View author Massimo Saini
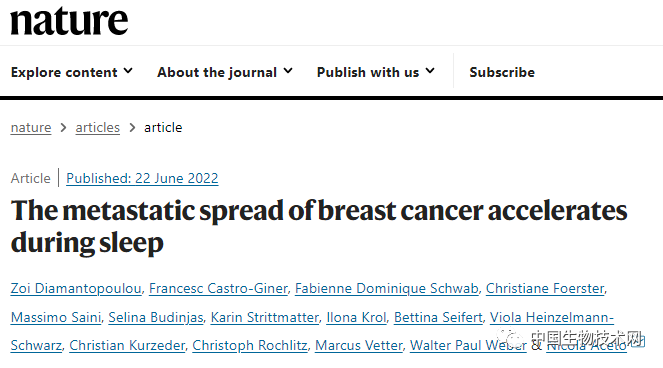 click(x=56, y=317)
